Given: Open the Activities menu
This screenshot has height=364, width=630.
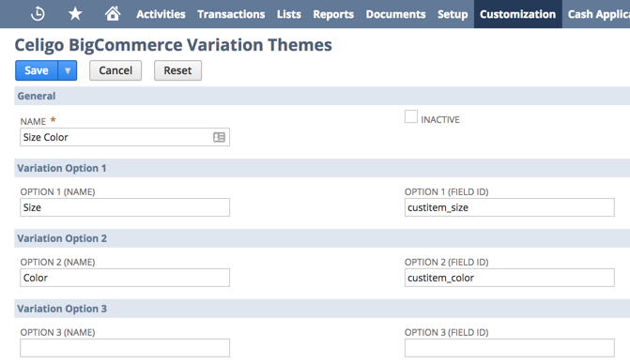Looking at the screenshot, I should pyautogui.click(x=161, y=14).
